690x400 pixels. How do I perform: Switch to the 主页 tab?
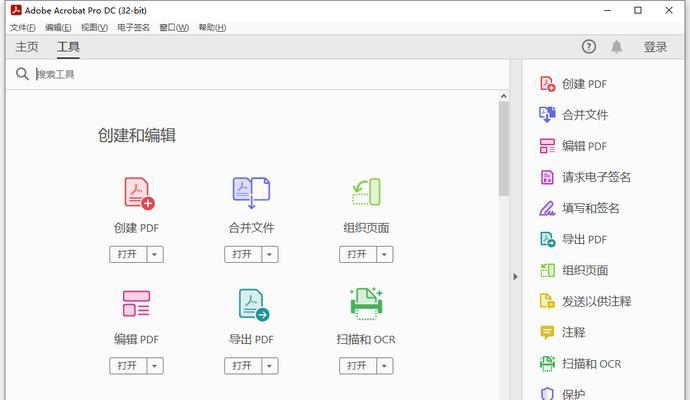click(27, 47)
